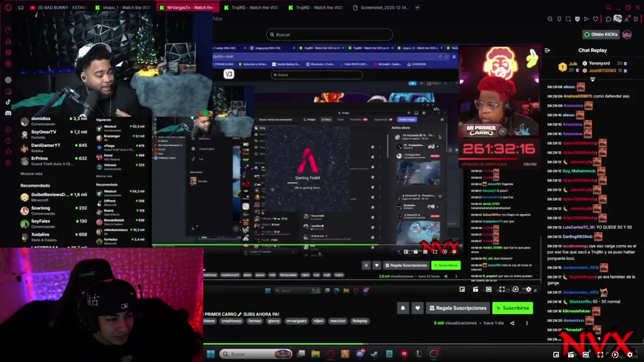
Task: Select the gtavrp tag
Action: tap(274, 321)
